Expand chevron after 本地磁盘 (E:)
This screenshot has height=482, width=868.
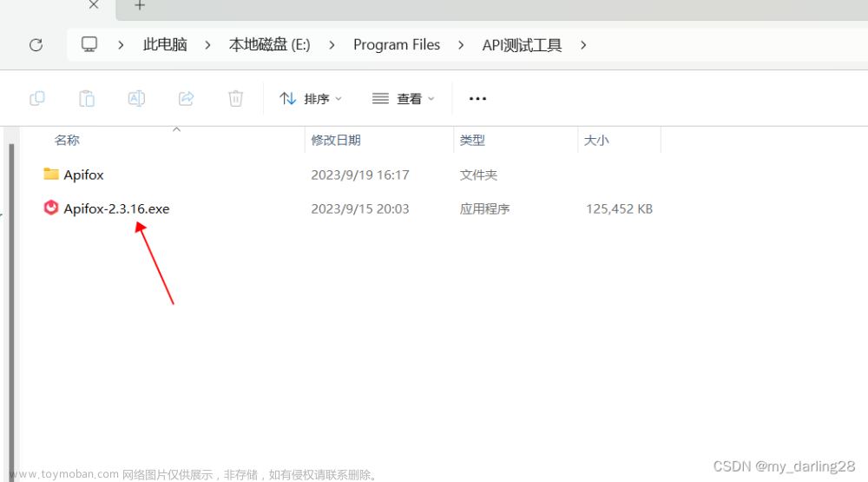tap(332, 45)
